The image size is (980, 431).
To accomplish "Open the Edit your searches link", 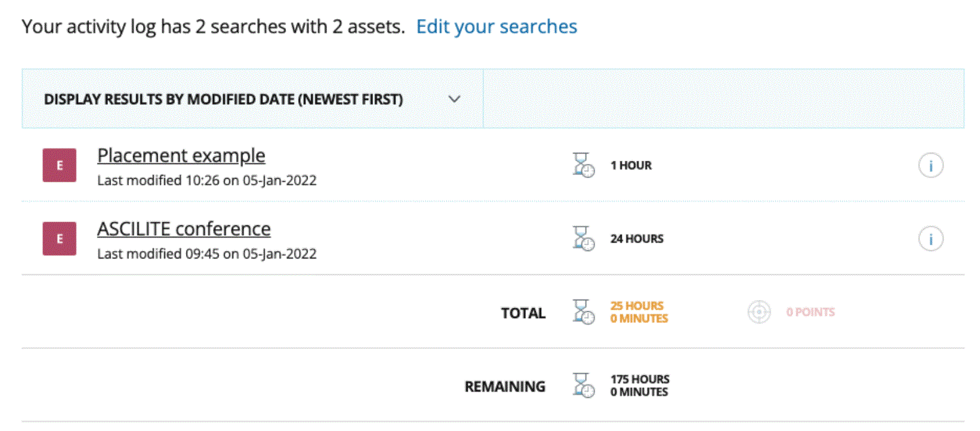I will click(496, 26).
